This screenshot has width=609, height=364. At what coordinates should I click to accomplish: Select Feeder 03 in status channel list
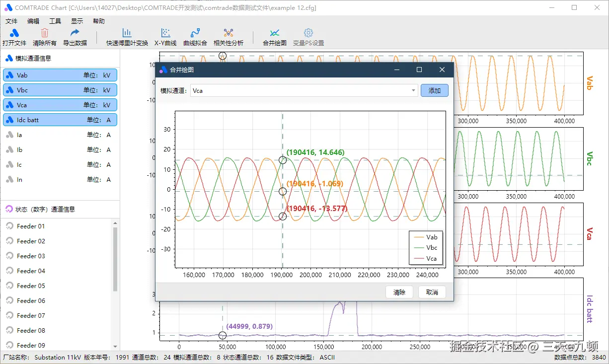pos(31,256)
